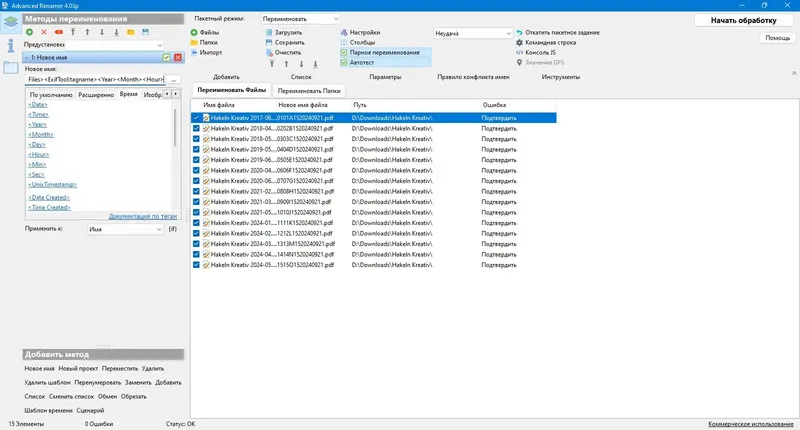Open Столбцы columns options
This screenshot has height=430, width=800.
pos(358,42)
